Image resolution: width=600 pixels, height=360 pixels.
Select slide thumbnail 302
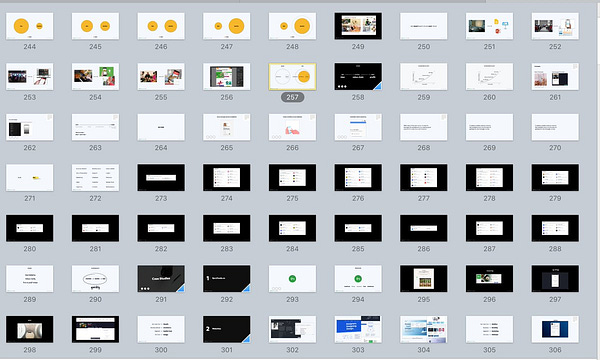[292, 329]
